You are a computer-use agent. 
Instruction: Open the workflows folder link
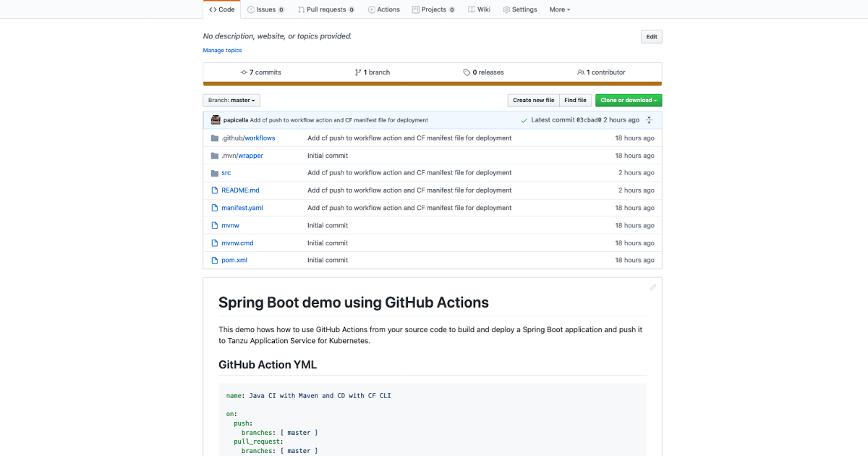pyautogui.click(x=260, y=138)
